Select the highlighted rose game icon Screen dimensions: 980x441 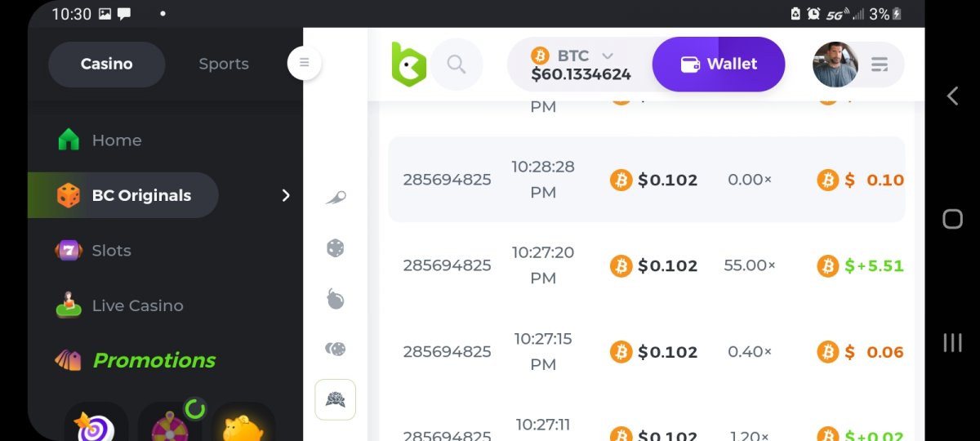coord(336,399)
